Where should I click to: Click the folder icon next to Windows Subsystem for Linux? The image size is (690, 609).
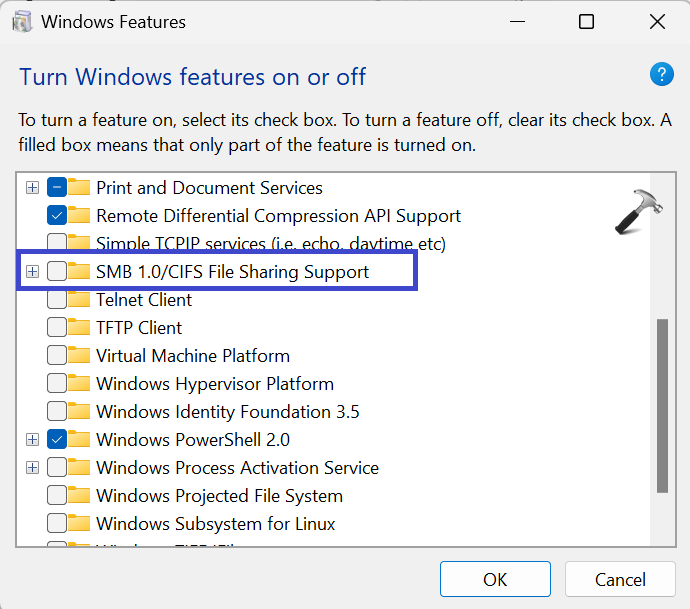point(80,524)
